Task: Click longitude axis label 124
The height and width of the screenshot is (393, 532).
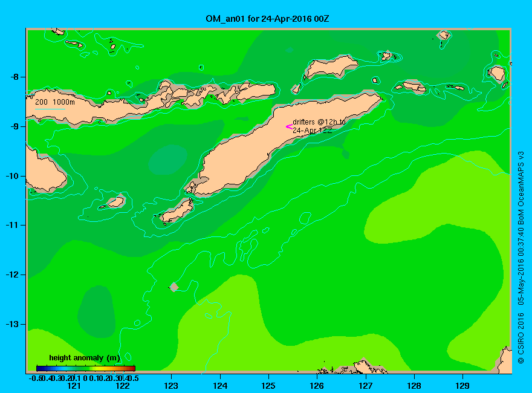Action: pyautogui.click(x=220, y=386)
